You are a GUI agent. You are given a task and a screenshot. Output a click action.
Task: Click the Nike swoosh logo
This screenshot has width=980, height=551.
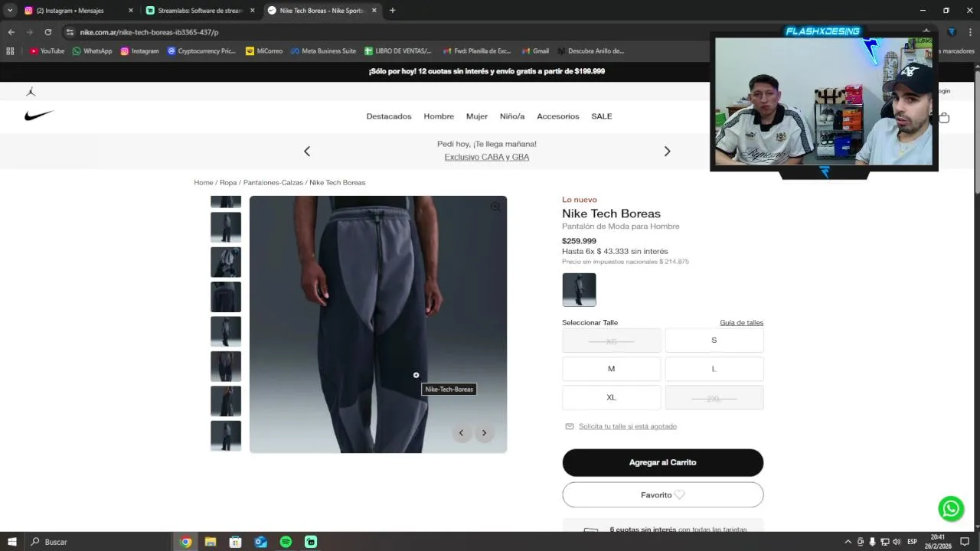38,116
